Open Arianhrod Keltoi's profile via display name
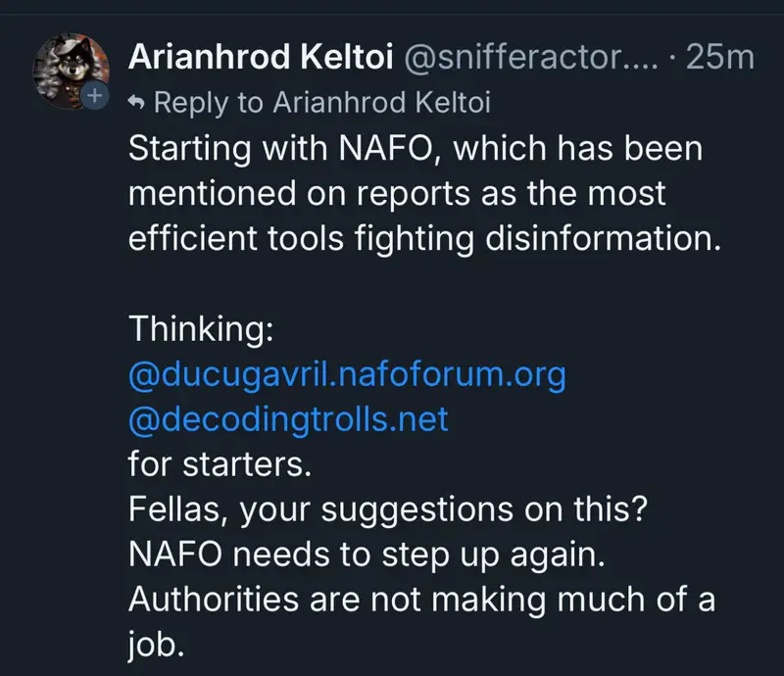The image size is (784, 676). pyautogui.click(x=258, y=58)
